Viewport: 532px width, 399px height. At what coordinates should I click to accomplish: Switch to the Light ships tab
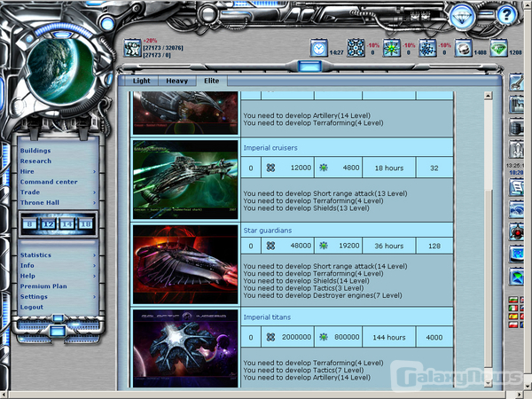point(142,81)
